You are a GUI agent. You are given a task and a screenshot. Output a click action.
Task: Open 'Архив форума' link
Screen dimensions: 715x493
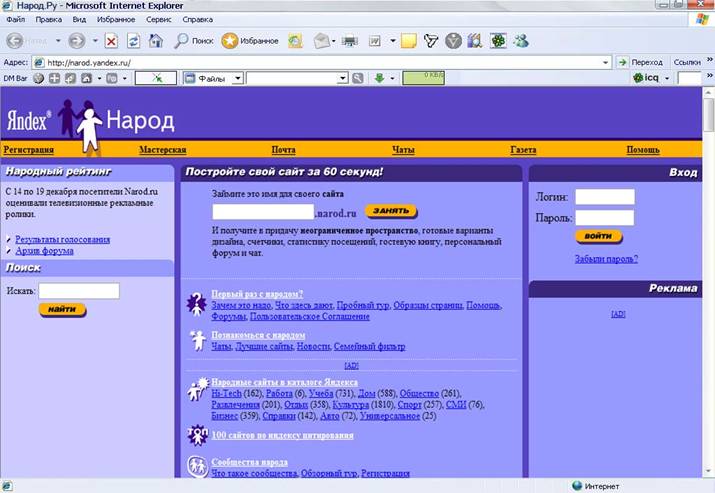tap(44, 251)
